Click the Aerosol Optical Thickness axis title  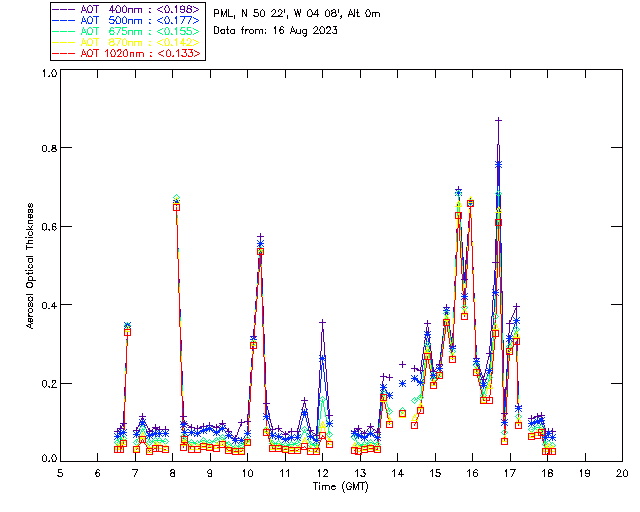(30, 266)
